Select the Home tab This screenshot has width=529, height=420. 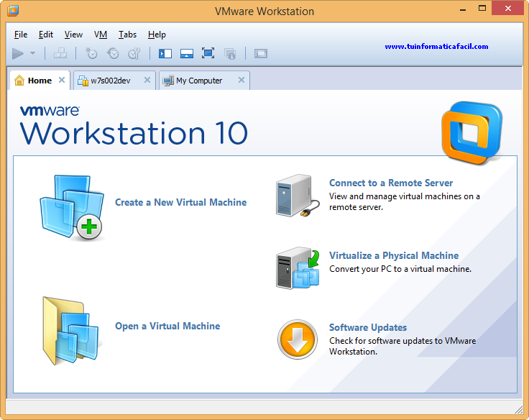click(40, 81)
